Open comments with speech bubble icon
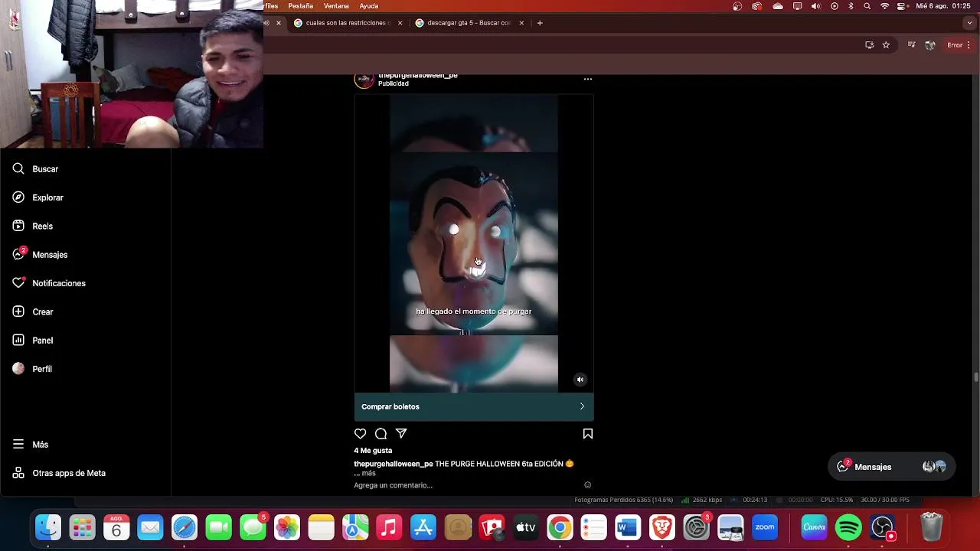Screen dimensions: 980x551 coord(381,434)
